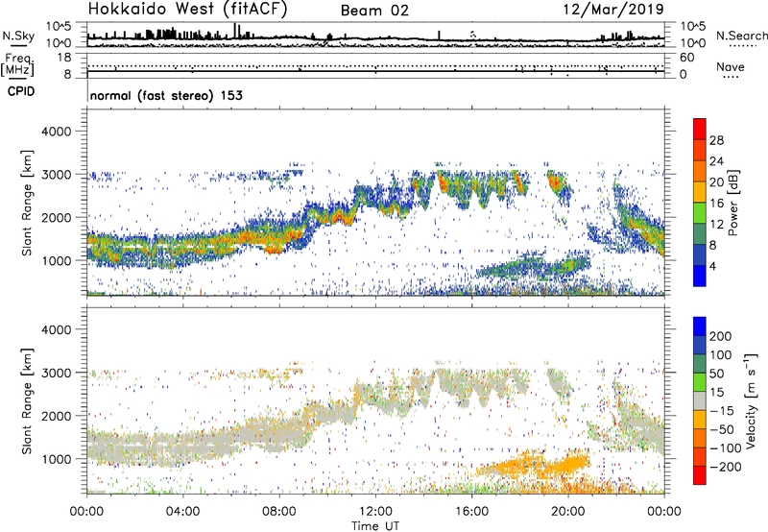This screenshot has width=768, height=532.
Task: Click the 'N.Search' legend label
Action: pos(742,36)
